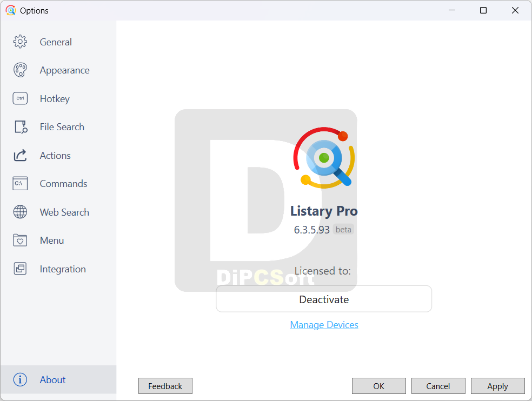Open the Manage Devices link
The width and height of the screenshot is (532, 401).
(324, 325)
